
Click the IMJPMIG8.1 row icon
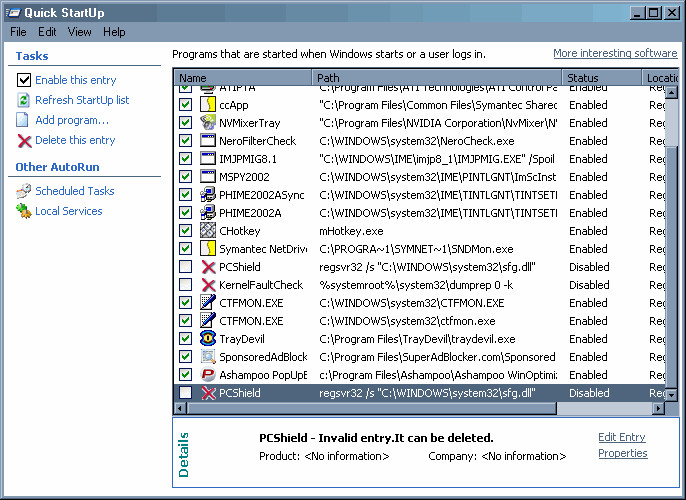pyautogui.click(x=208, y=159)
